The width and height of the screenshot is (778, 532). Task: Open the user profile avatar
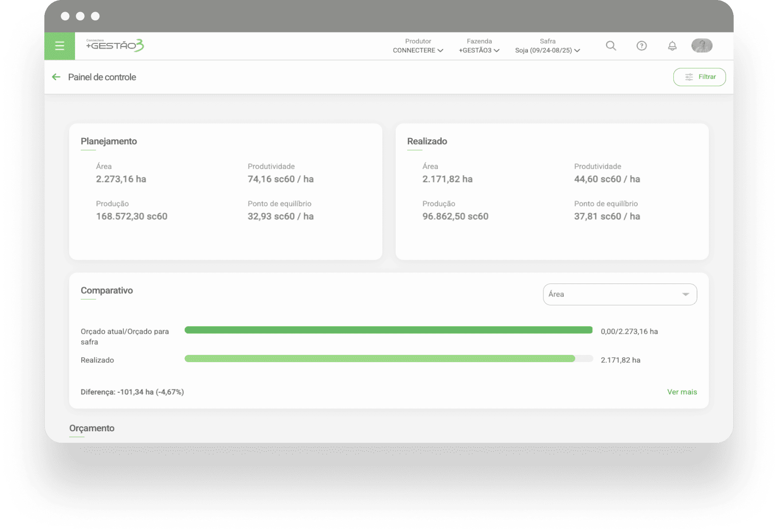click(x=702, y=45)
